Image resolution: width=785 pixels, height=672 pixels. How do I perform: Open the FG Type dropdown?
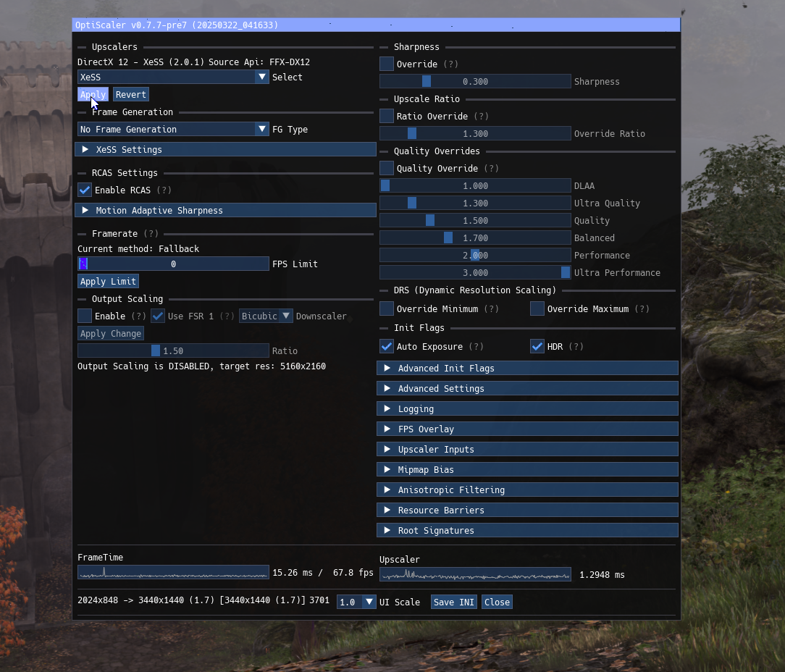pos(173,129)
